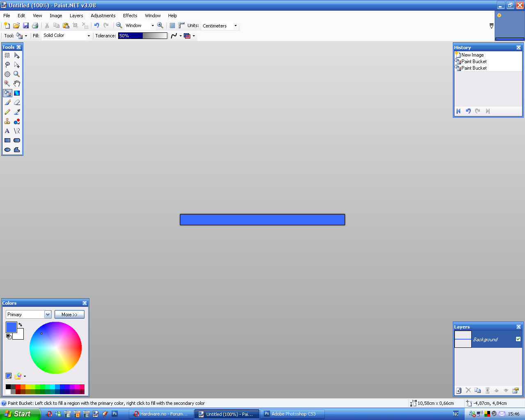Add a new layer in Layers panel
The image size is (525, 420).
point(459,390)
